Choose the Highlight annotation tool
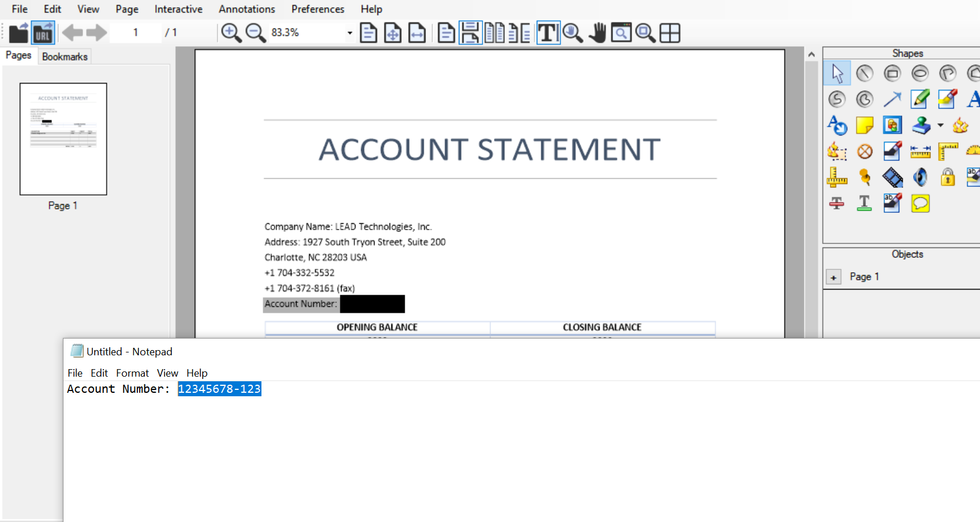 [947, 99]
